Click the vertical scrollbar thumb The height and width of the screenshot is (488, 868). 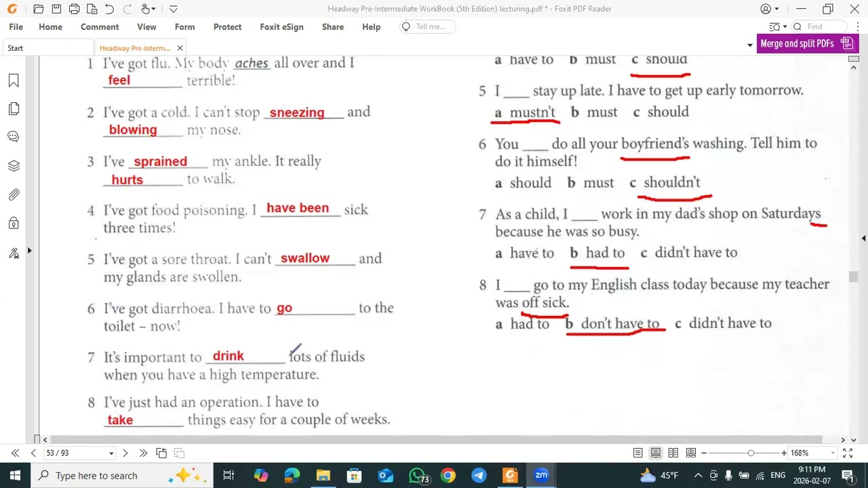854,277
